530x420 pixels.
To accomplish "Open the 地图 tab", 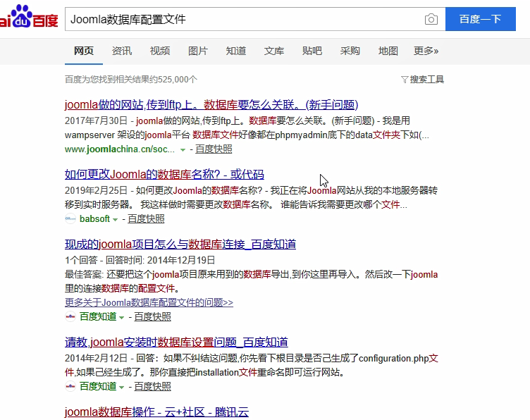I will [x=388, y=51].
